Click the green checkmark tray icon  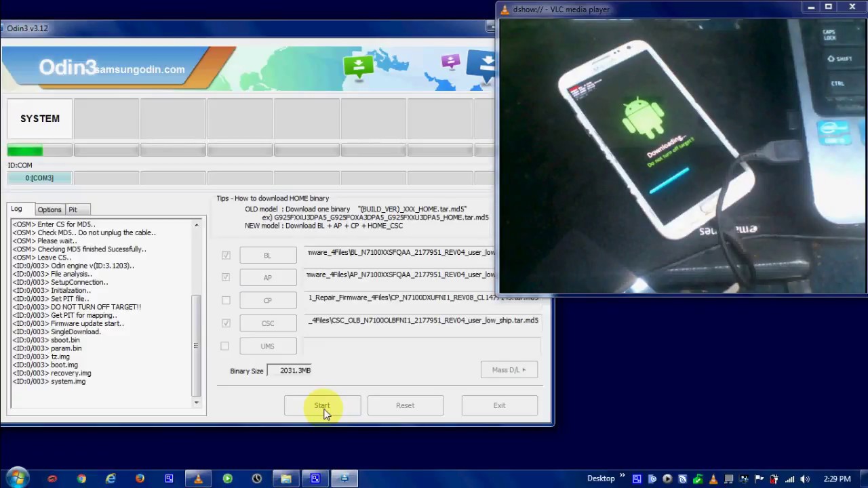click(x=698, y=479)
